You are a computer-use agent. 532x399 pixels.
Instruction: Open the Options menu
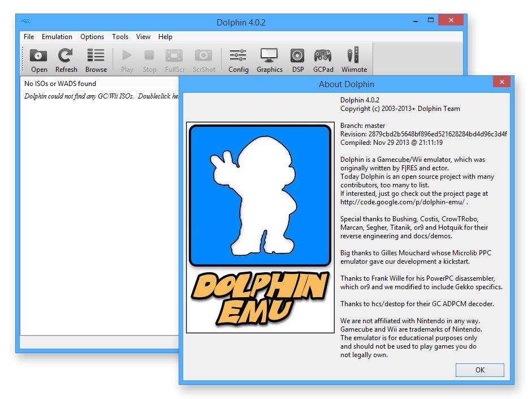(x=92, y=37)
